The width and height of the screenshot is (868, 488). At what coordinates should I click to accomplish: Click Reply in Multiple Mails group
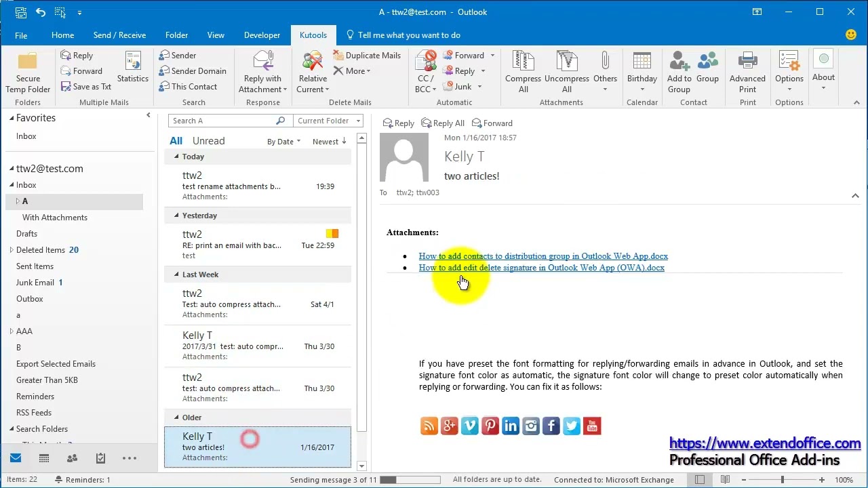point(77,56)
